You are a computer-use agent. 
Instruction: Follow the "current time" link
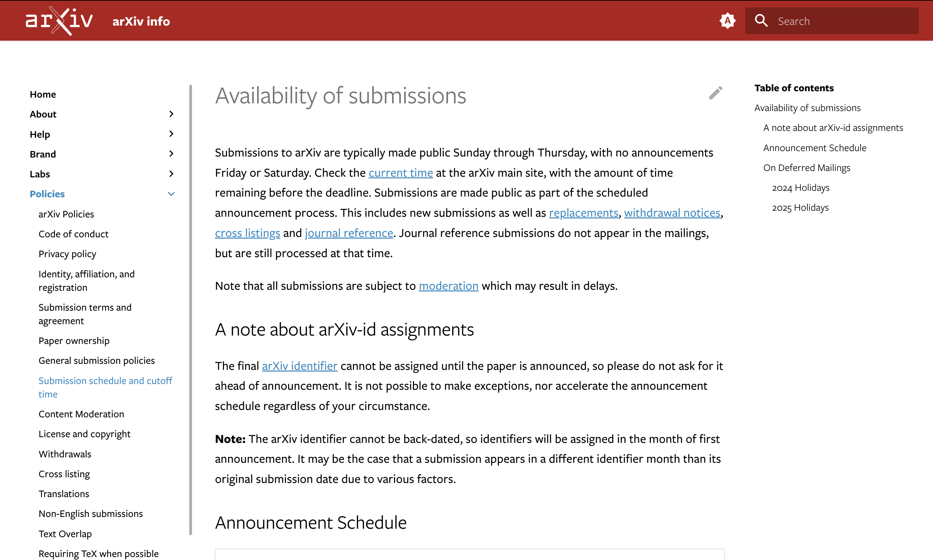tap(400, 173)
